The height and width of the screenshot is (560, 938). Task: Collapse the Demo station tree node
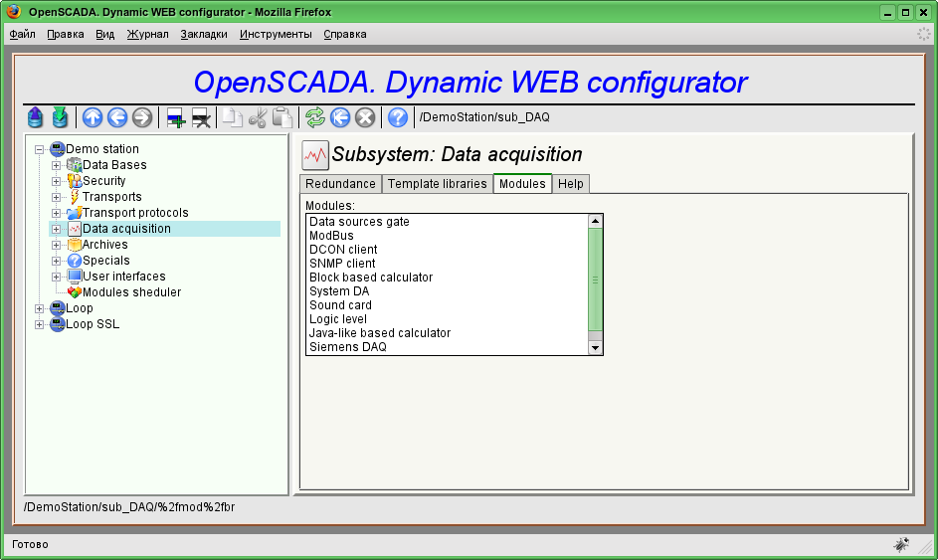tap(40, 149)
